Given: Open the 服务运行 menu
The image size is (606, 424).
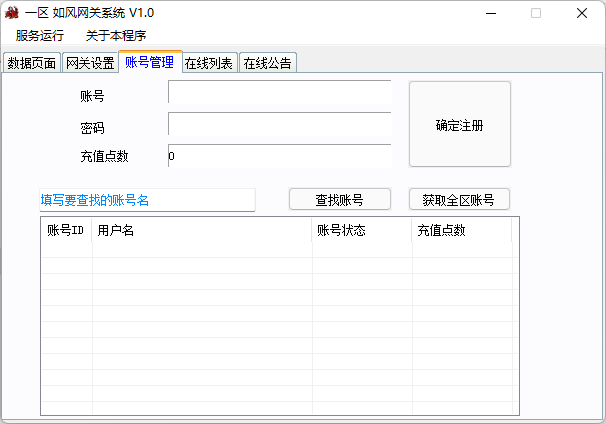Looking at the screenshot, I should [40, 35].
